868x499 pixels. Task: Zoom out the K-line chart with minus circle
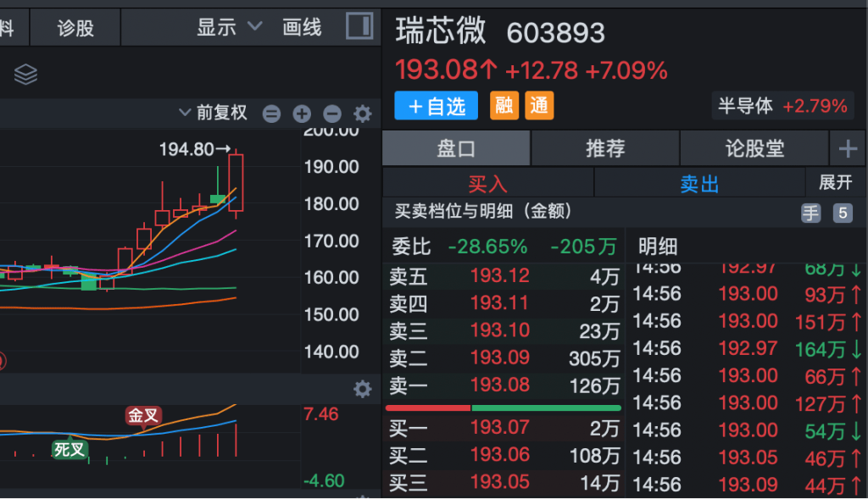[x=332, y=114]
